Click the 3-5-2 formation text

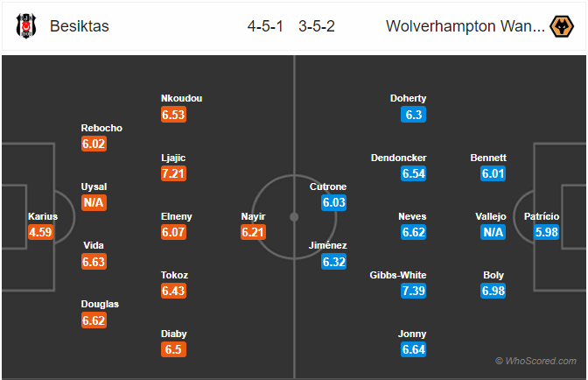point(317,26)
